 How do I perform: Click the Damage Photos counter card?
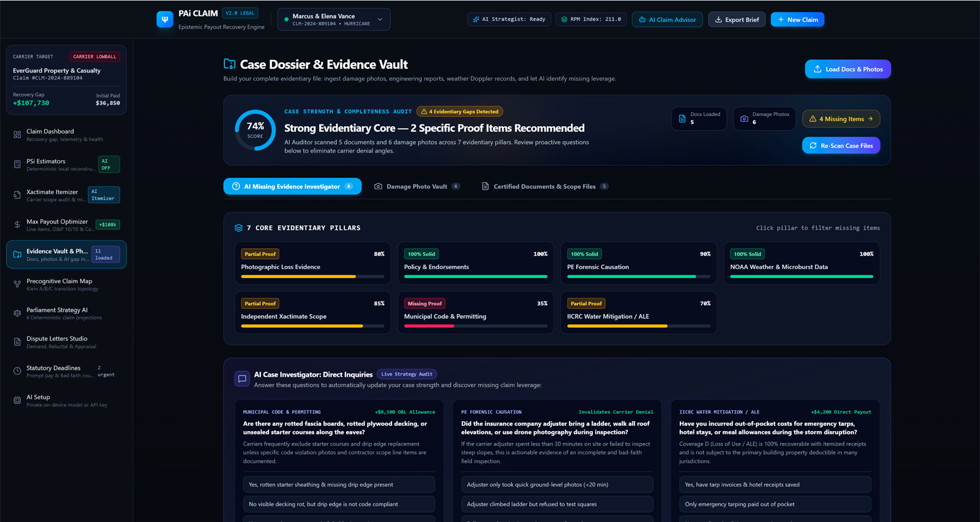[x=764, y=118]
